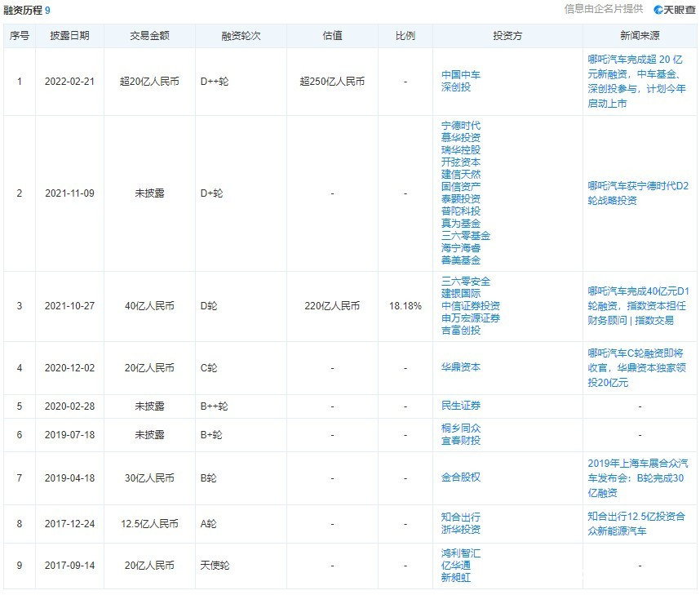The image size is (700, 595).
Task: Open investor link 新昶虹
Action: pyautogui.click(x=456, y=578)
